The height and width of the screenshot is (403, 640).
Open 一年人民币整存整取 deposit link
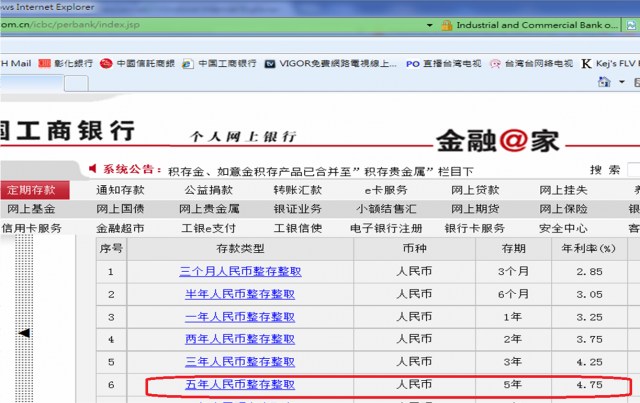[x=240, y=317]
